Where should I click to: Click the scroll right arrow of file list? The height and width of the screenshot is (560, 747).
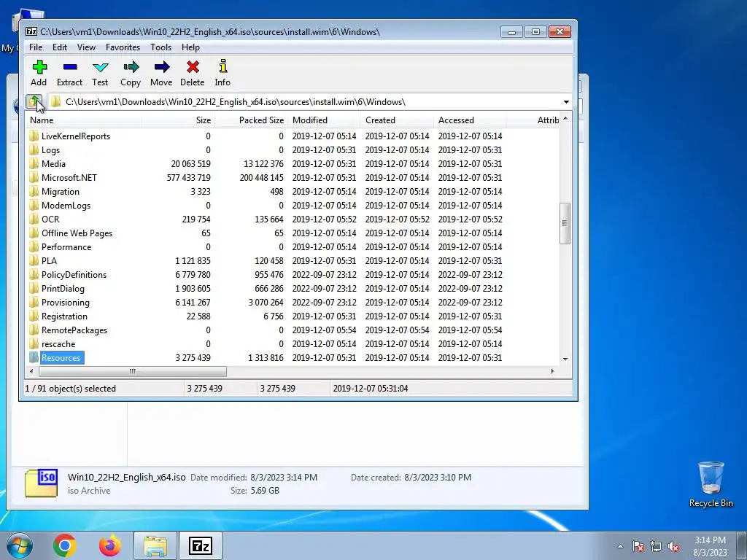coord(553,371)
